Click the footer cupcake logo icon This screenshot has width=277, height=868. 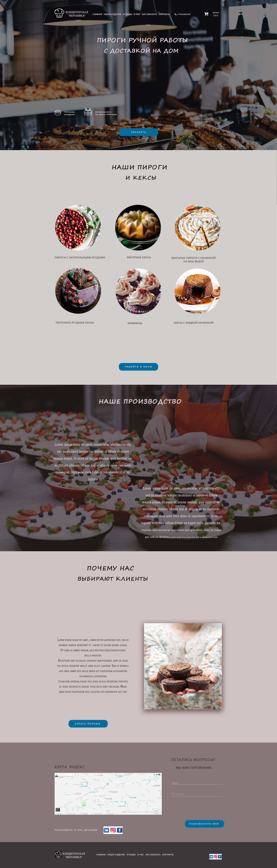click(x=58, y=854)
